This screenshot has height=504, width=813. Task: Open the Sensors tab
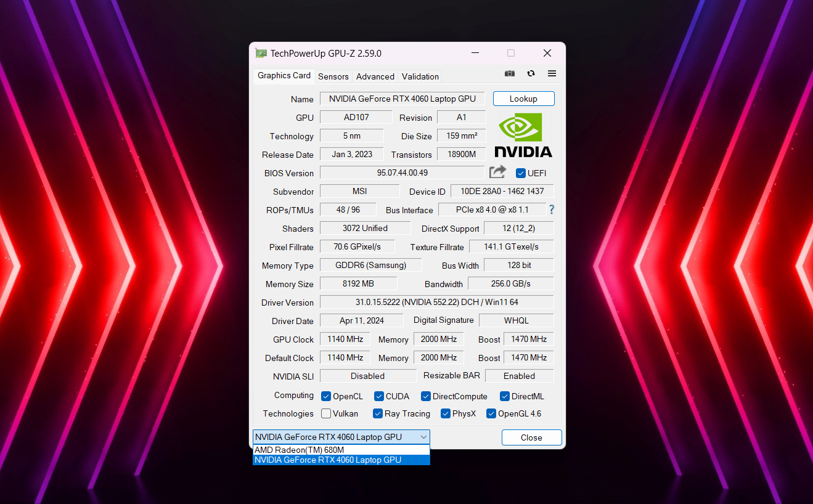(x=333, y=77)
